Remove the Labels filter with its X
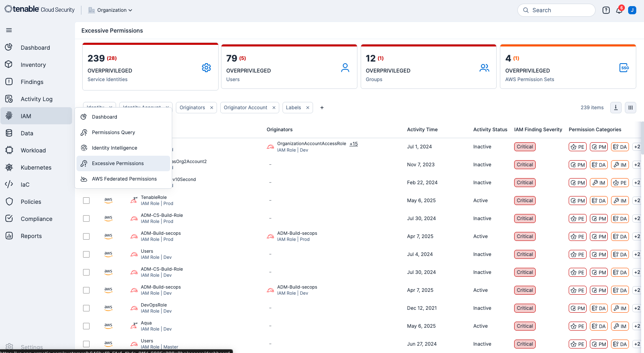The height and width of the screenshot is (353, 644). click(x=308, y=108)
